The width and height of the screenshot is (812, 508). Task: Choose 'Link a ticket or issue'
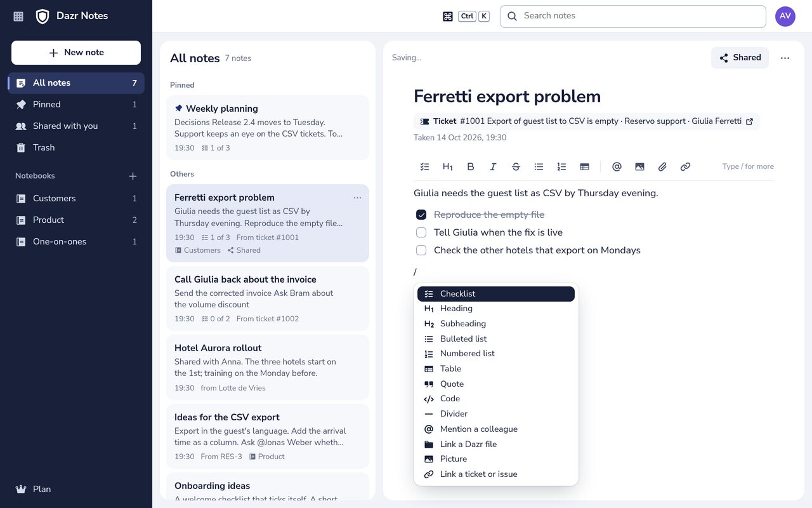pyautogui.click(x=496, y=474)
